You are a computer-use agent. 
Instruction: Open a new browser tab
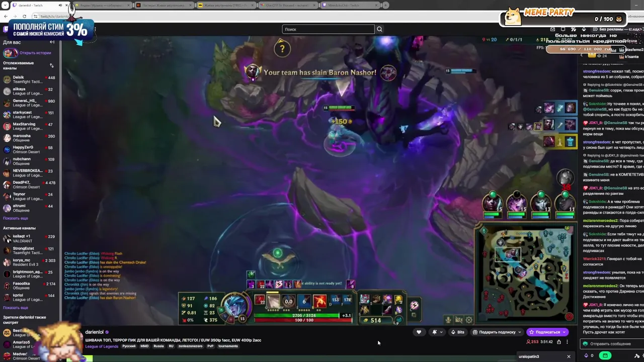tap(385, 5)
